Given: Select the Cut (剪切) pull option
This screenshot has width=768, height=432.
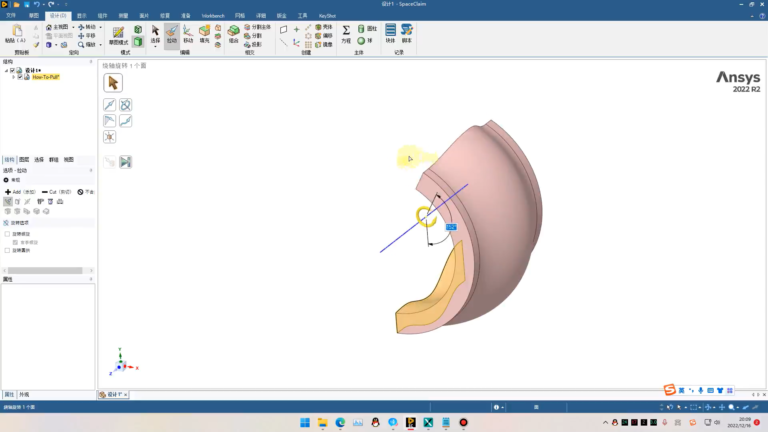Looking at the screenshot, I should tap(56, 192).
